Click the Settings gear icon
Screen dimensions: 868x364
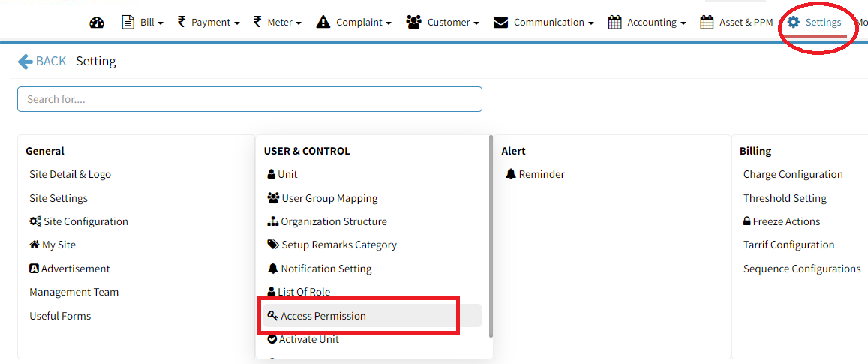(793, 23)
